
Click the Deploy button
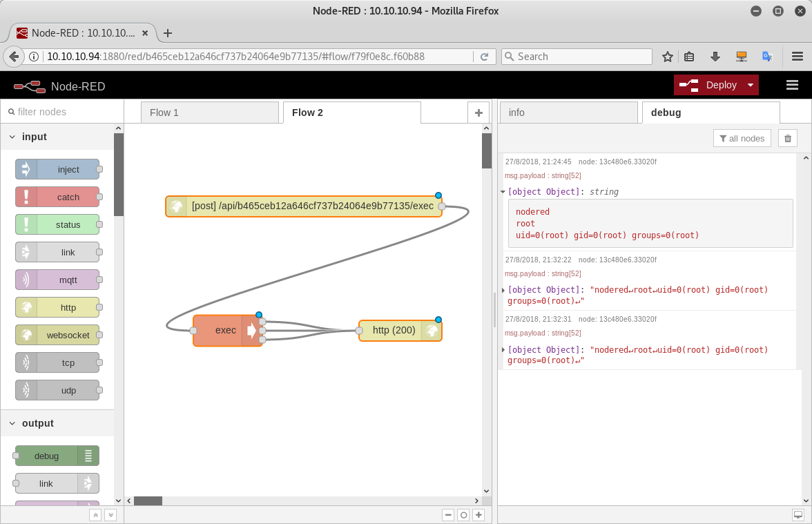pos(708,85)
